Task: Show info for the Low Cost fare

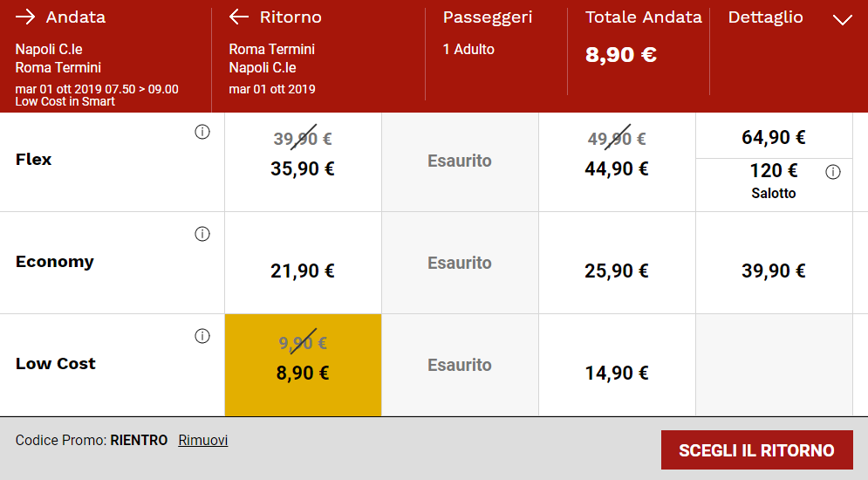Action: (202, 336)
